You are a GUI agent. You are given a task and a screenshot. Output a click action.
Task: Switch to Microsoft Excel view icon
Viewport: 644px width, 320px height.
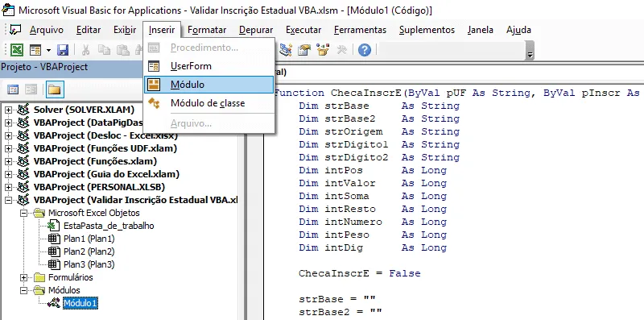[x=16, y=50]
